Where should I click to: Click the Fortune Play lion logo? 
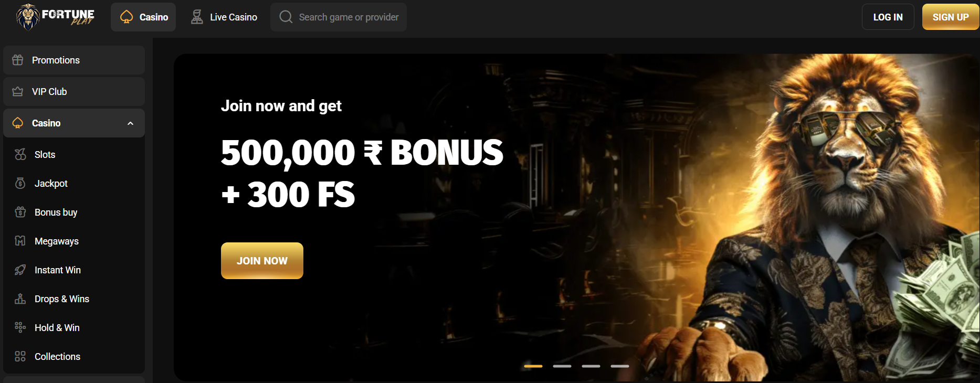coord(55,17)
